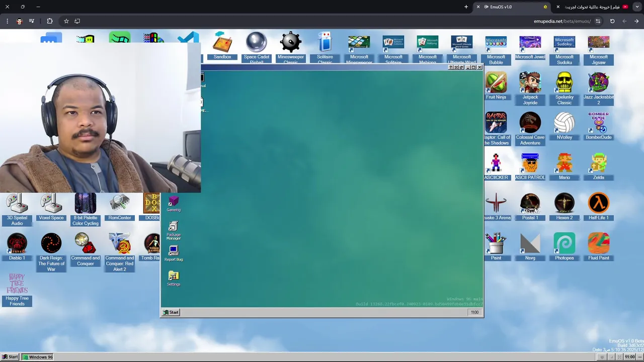This screenshot has height=362, width=644.
Task: Open ASCII PATROL icon
Action: 530,166
